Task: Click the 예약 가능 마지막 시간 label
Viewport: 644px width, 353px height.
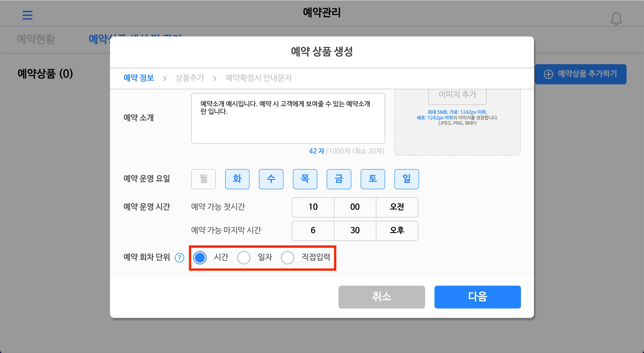Action: [226, 230]
